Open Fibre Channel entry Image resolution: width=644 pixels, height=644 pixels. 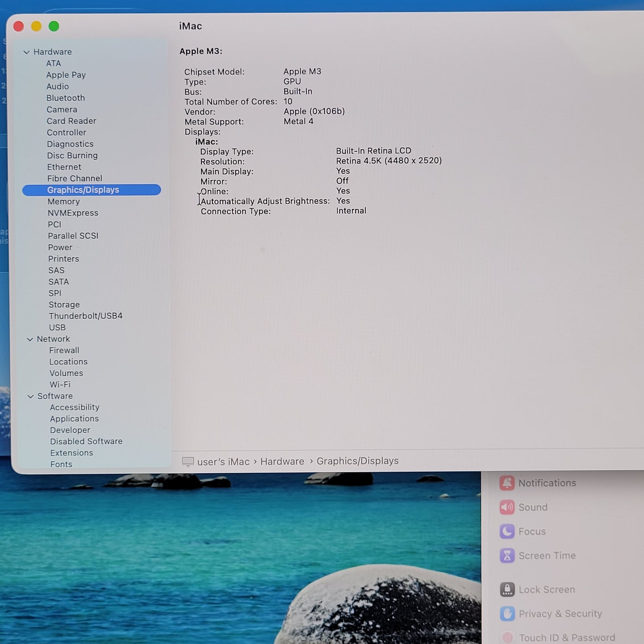[x=74, y=179]
